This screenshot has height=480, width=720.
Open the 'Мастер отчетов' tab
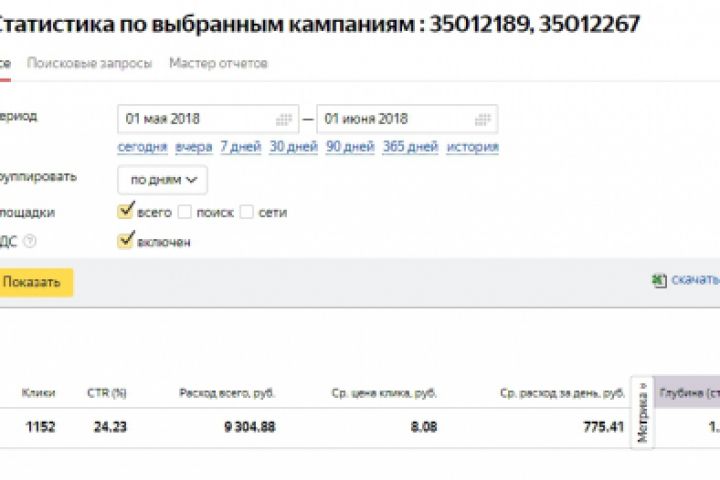(218, 63)
